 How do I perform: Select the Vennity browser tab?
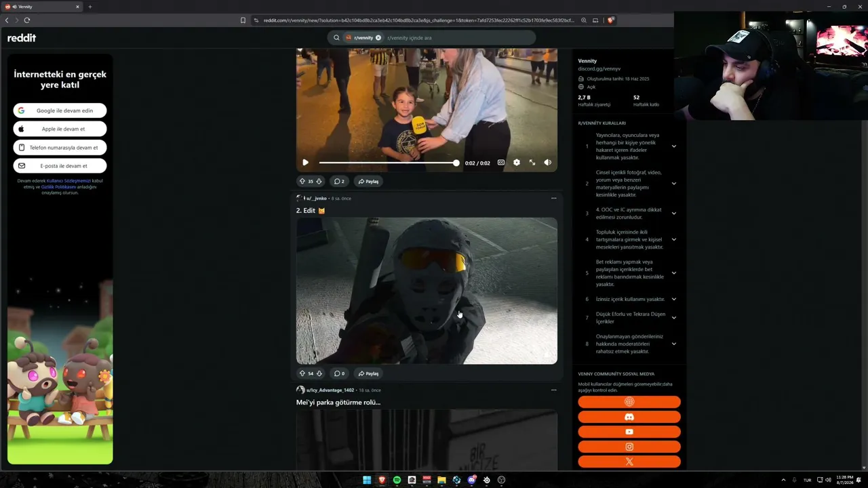point(42,7)
